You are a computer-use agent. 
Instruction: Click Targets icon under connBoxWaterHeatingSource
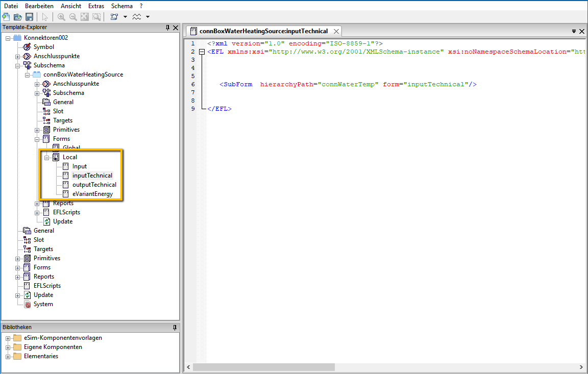click(46, 120)
